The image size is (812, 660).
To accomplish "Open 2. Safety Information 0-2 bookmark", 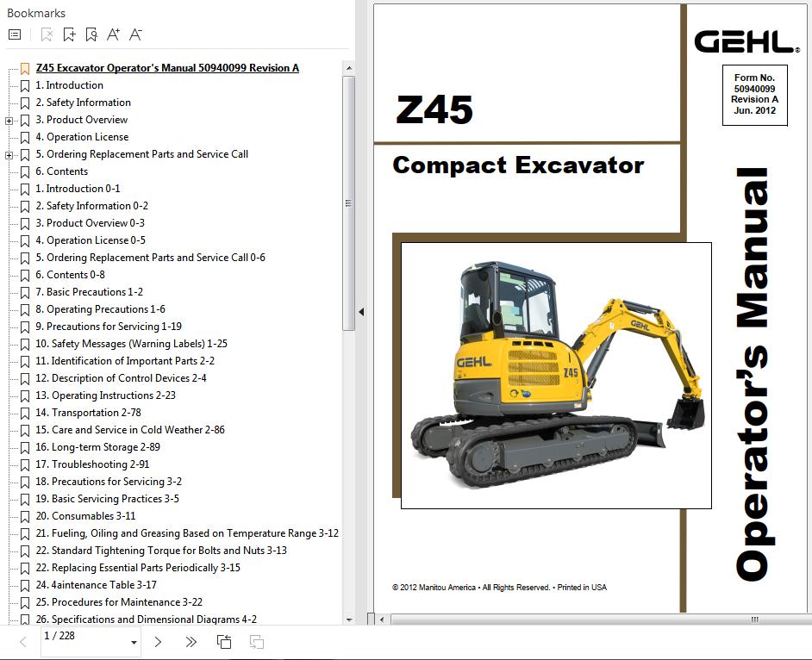I will tap(92, 206).
